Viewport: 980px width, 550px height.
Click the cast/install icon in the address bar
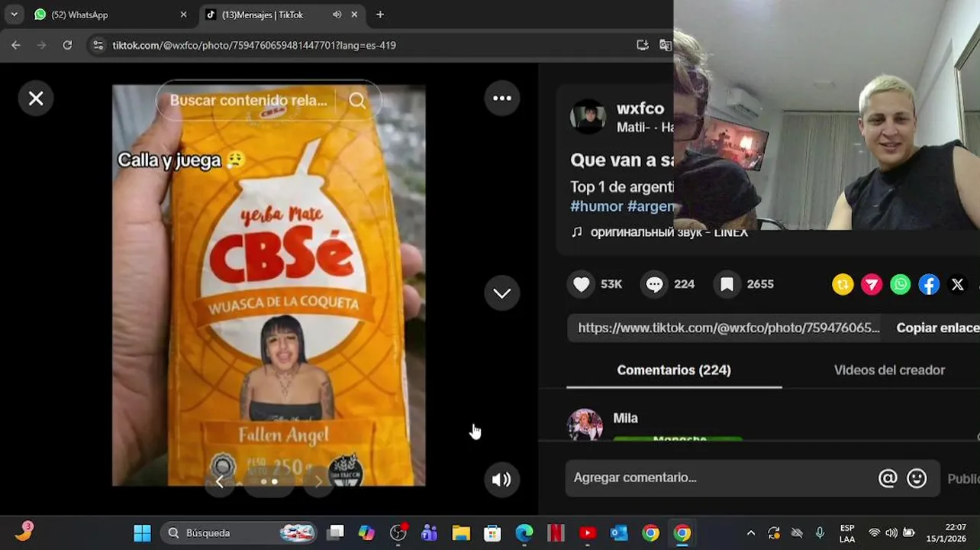(x=643, y=45)
